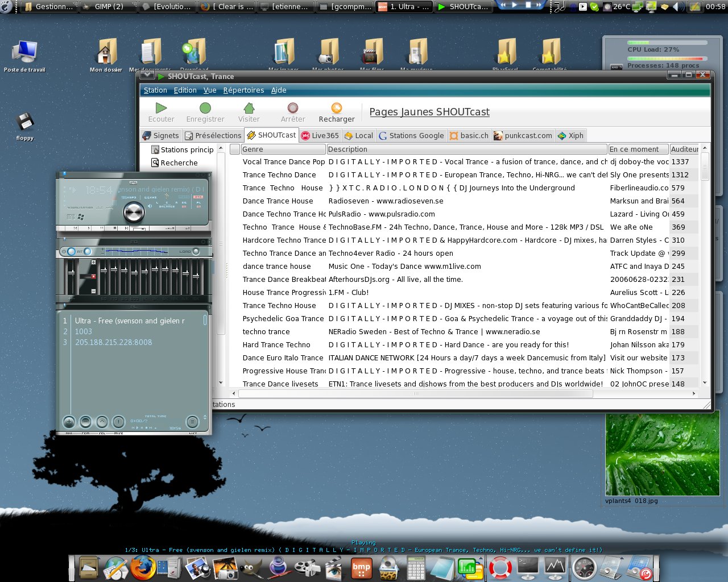Screen dimensions: 728x582
Task: Click the select (^) button in playlist
Action: tap(102, 422)
